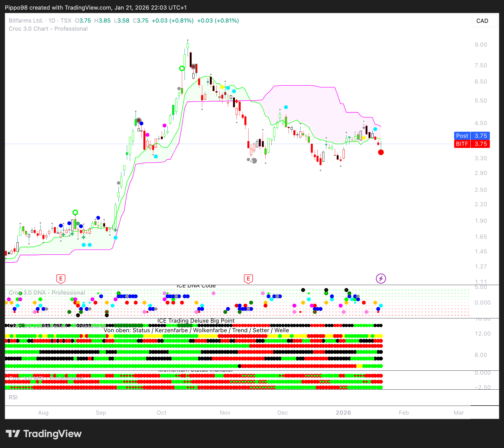
Task: Click the earnings E marker near November
Action: (x=248, y=279)
